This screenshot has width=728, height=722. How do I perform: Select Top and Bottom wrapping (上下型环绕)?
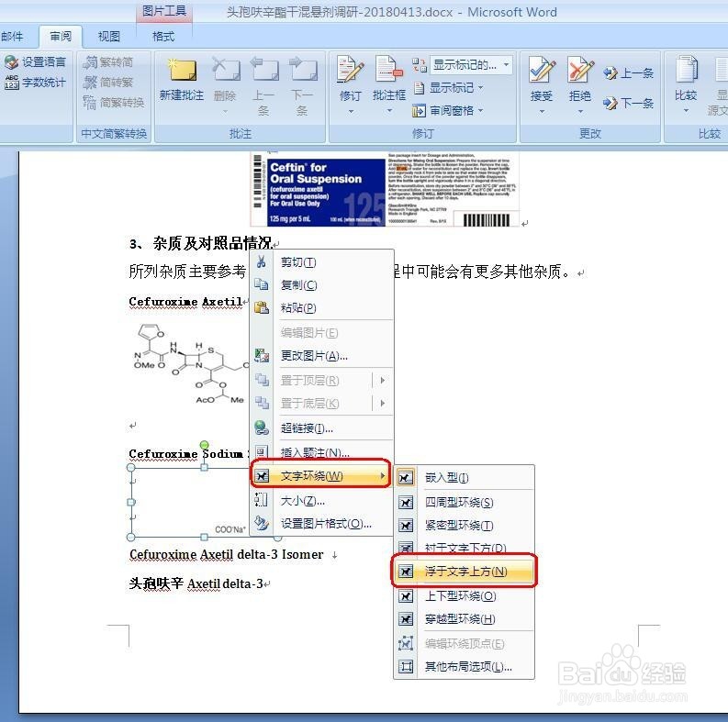(465, 595)
